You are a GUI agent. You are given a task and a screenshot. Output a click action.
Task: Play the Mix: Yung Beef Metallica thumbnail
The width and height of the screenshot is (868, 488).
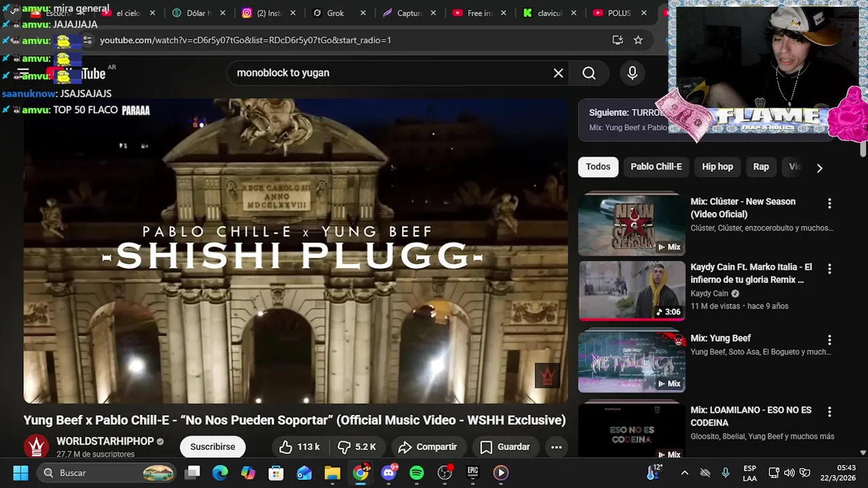631,361
